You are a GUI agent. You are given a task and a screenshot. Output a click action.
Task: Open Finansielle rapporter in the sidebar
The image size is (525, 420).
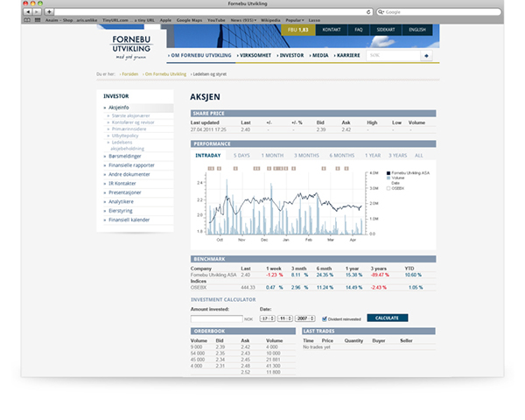click(131, 165)
